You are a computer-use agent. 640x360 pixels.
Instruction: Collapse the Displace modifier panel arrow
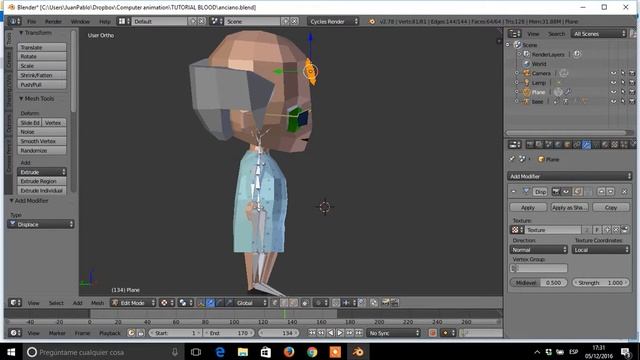click(x=514, y=191)
